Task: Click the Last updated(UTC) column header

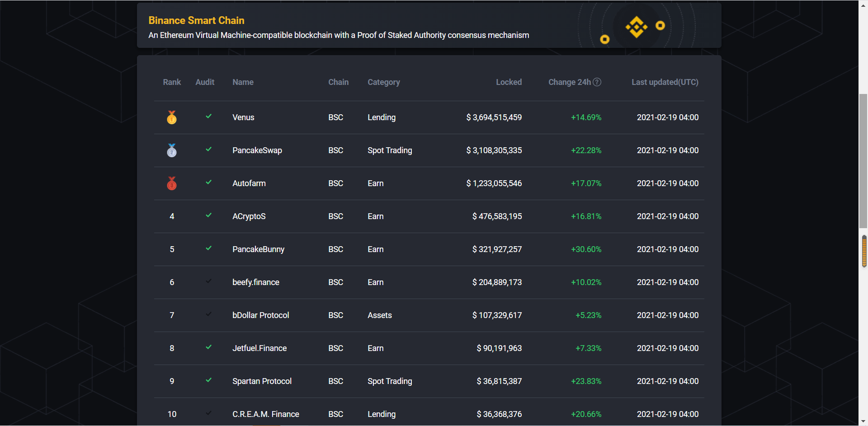Action: pos(665,82)
